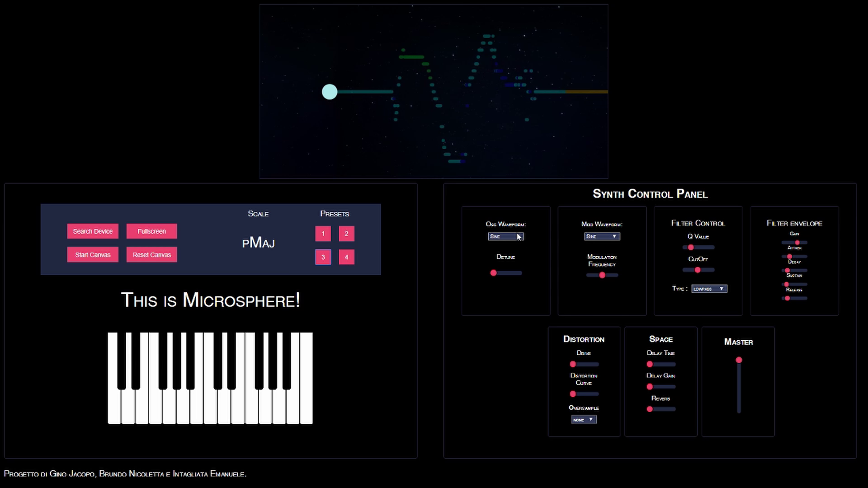This screenshot has width=868, height=488.
Task: Open the Oversample dropdown in Distortion
Action: click(x=584, y=420)
